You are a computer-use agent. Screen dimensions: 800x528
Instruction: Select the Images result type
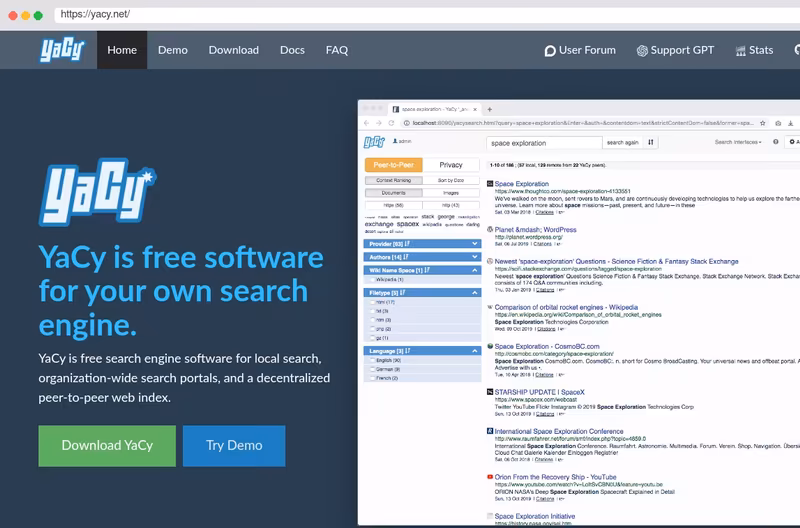[451, 193]
